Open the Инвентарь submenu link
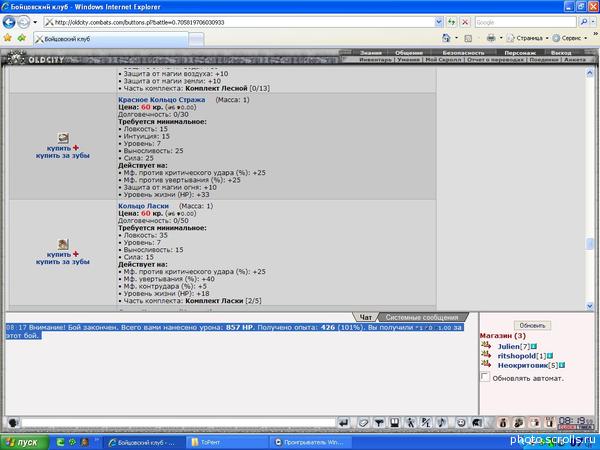Screen dimensions: 600x450 pos(376,60)
